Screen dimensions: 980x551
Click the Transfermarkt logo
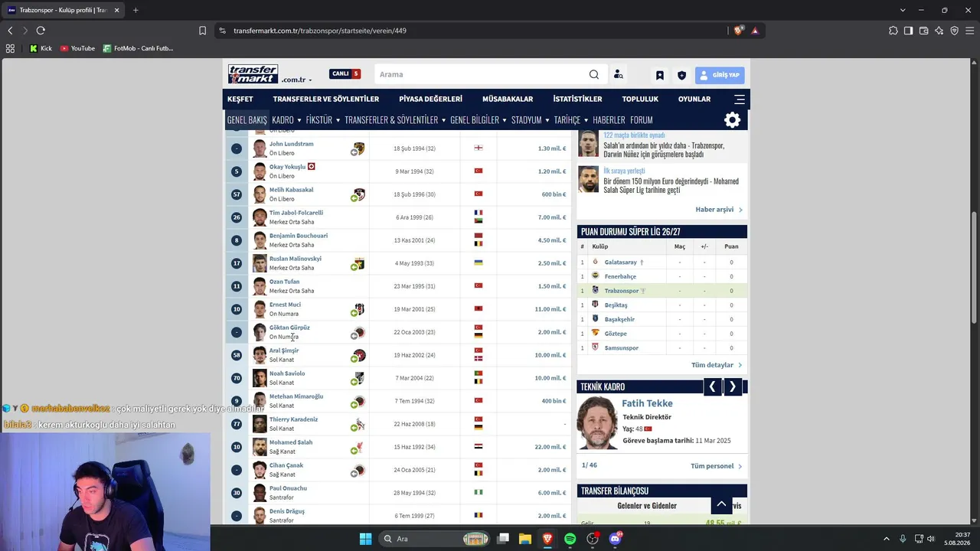pyautogui.click(x=253, y=74)
